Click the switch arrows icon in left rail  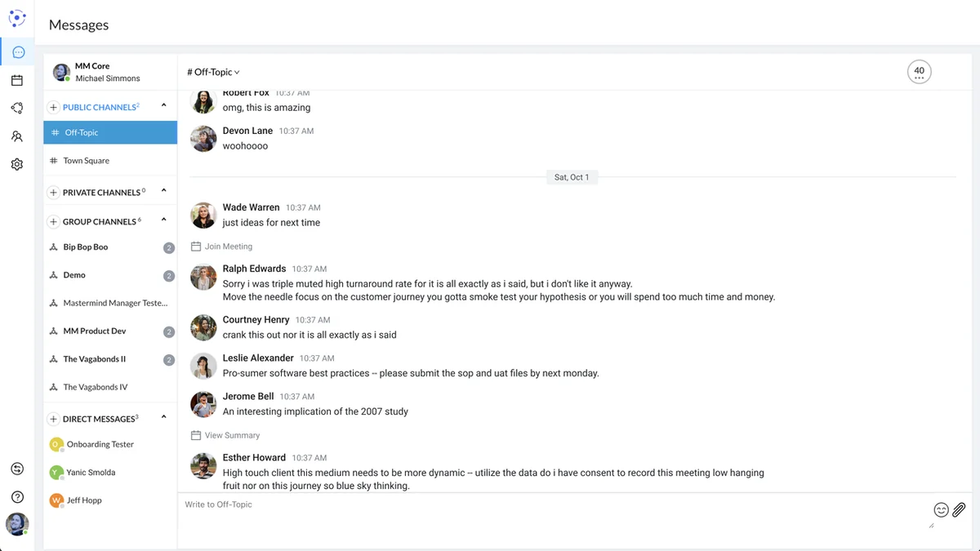[x=17, y=469]
